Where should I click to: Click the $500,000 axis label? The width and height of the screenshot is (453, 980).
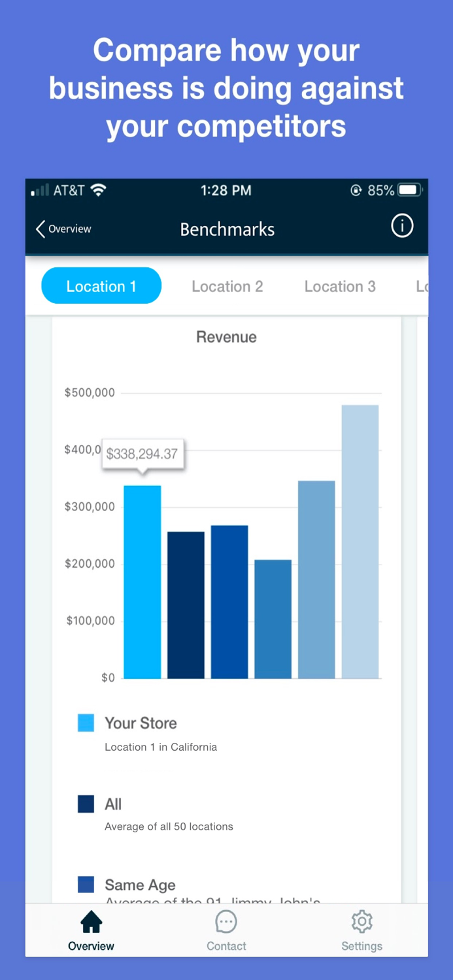[x=90, y=393]
